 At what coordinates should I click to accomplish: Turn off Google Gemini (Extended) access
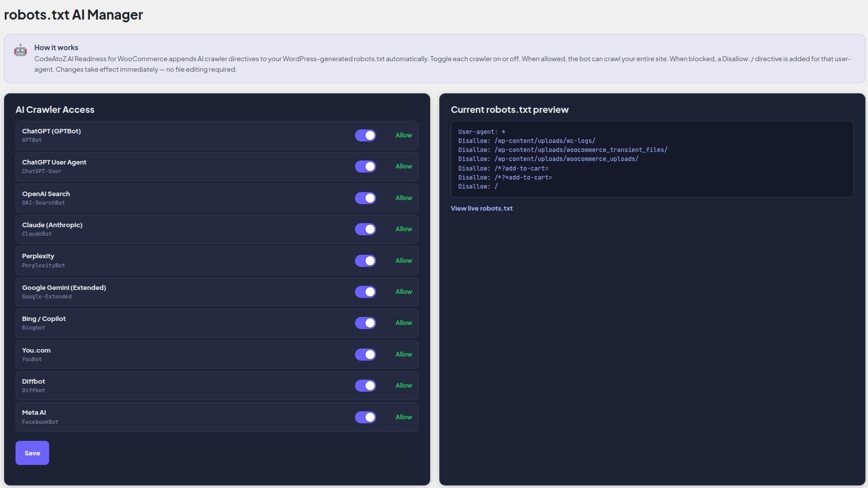click(366, 291)
